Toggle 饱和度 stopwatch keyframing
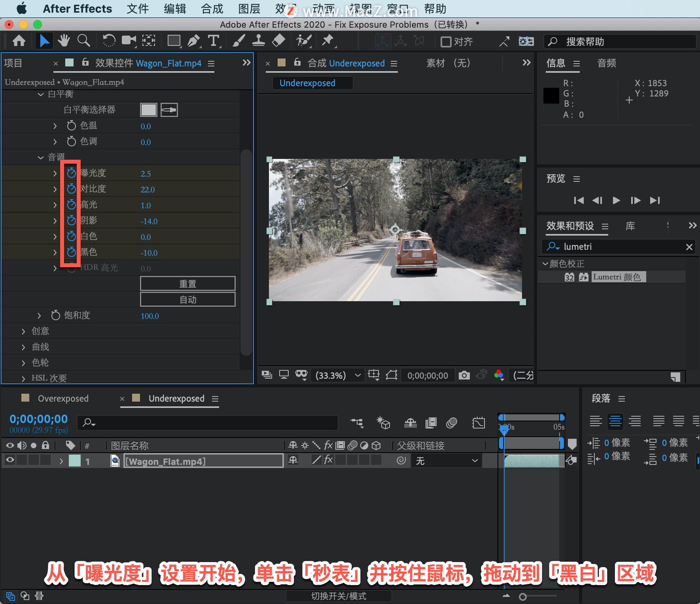The height and width of the screenshot is (604, 700). (55, 315)
